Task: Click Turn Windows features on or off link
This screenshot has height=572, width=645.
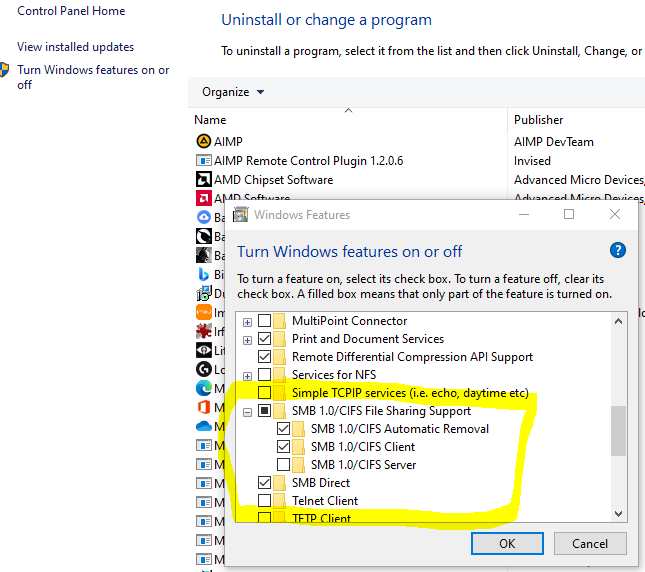Action: coord(93,77)
